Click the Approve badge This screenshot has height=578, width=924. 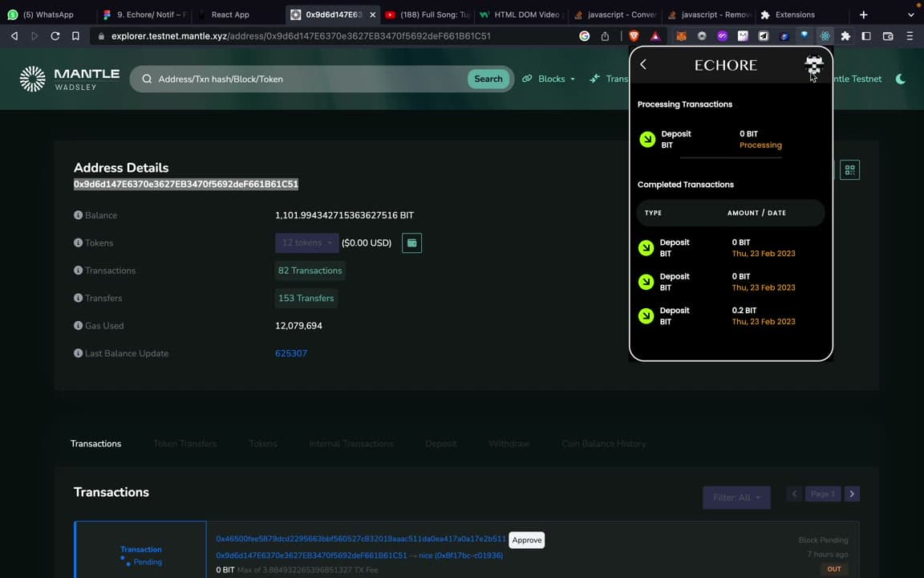click(527, 539)
